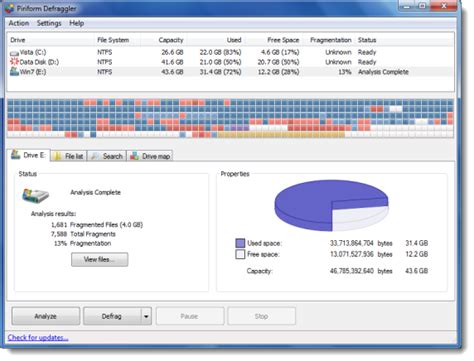Open the Action menu
This screenshot has width=474, height=361.
19,23
